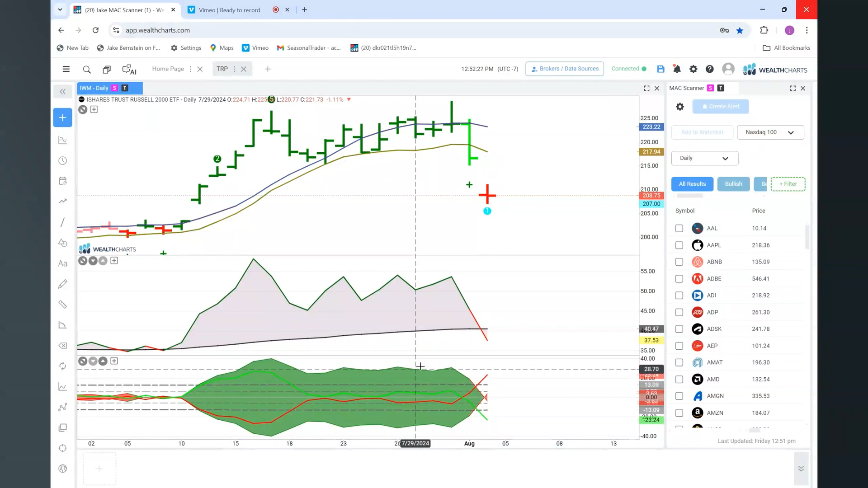Click the 208.75 red price label
This screenshot has height=488, width=868.
coord(651,196)
